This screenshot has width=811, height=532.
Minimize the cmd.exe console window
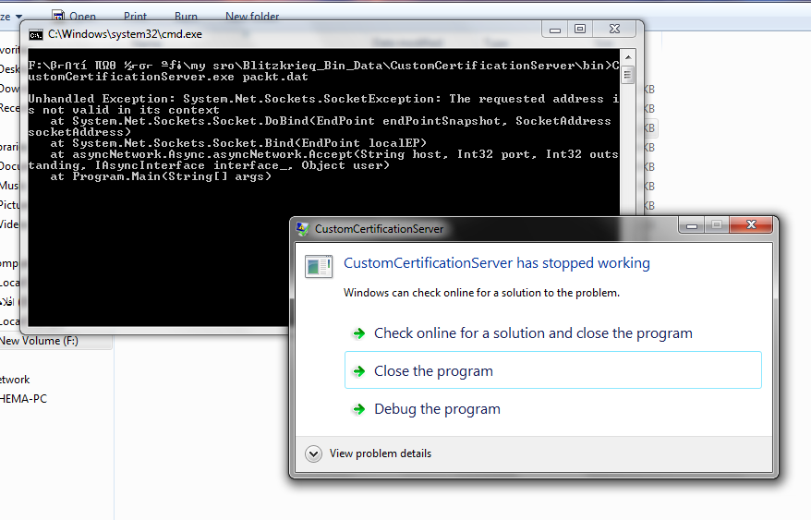coord(557,30)
